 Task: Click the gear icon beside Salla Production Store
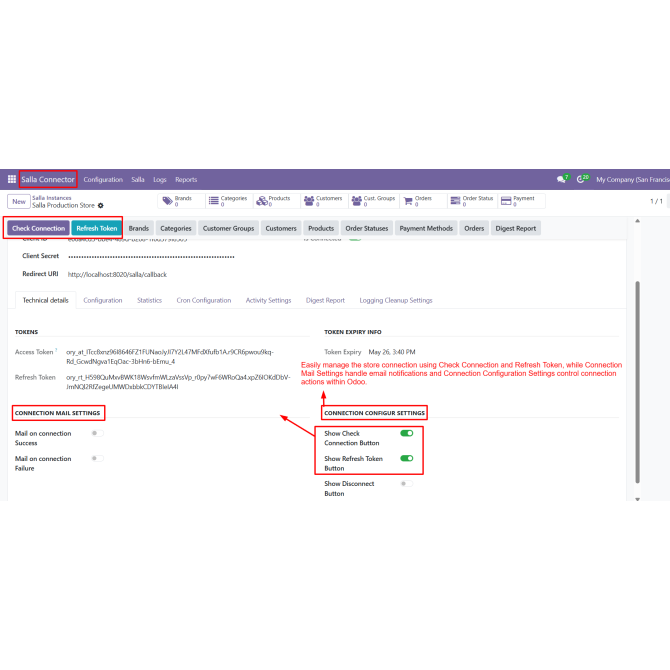(x=101, y=206)
